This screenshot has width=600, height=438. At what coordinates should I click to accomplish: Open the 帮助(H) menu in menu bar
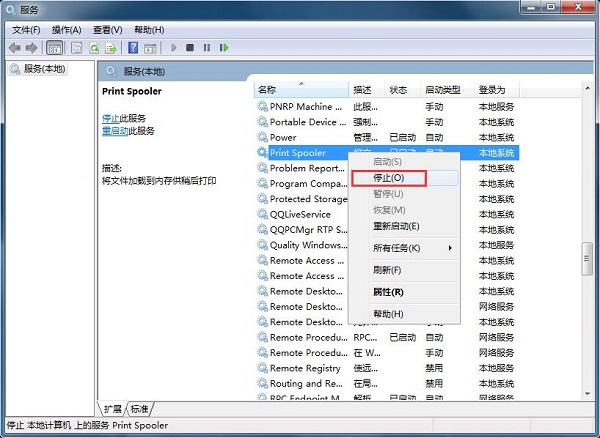149,30
